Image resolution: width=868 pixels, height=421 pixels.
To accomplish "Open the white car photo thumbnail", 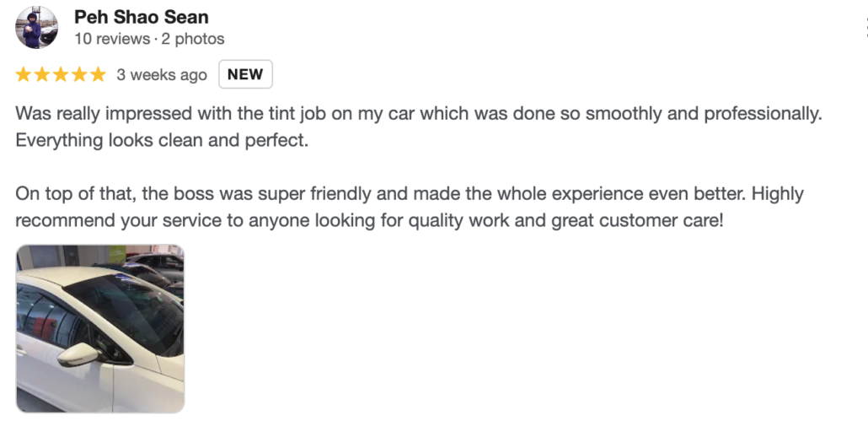I will pos(100,329).
